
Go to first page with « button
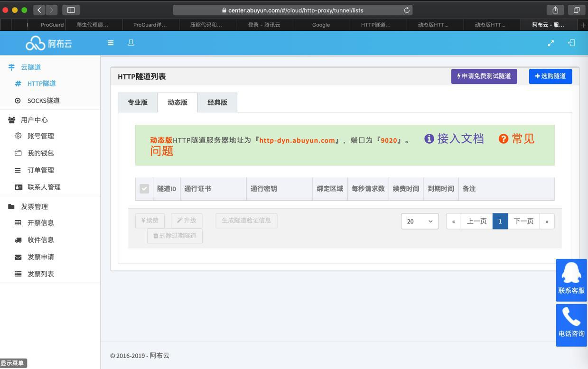tap(453, 221)
